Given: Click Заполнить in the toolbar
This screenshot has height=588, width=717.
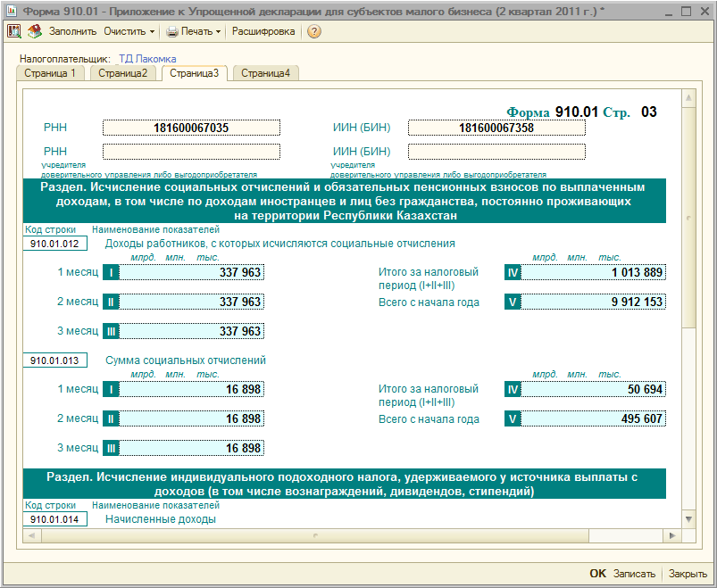Looking at the screenshot, I should pos(72,31).
